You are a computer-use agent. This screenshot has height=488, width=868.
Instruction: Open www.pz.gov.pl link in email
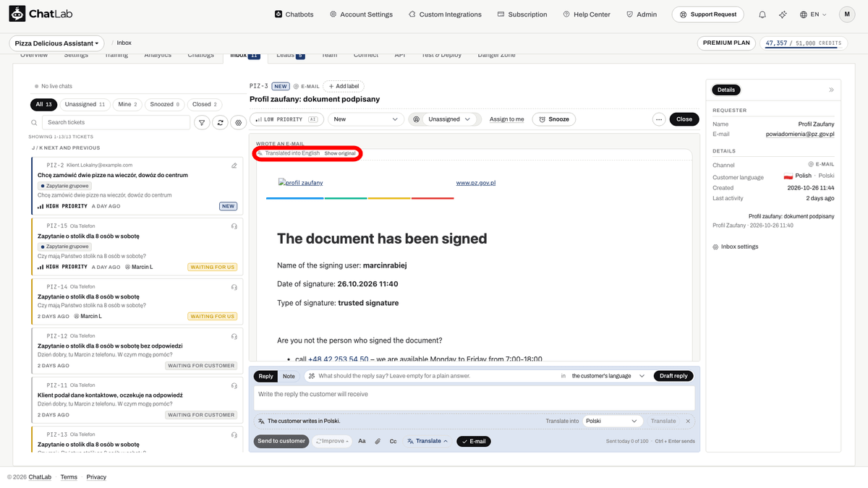476,183
